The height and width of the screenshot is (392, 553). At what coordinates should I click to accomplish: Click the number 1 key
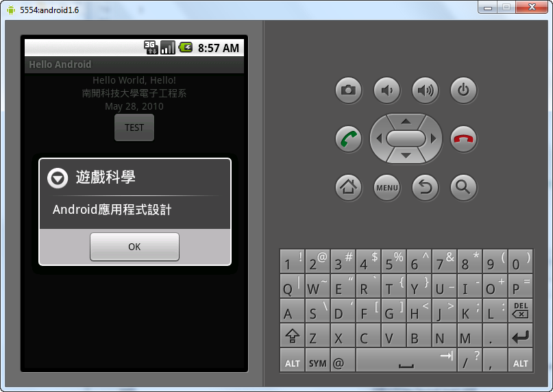tap(293, 261)
